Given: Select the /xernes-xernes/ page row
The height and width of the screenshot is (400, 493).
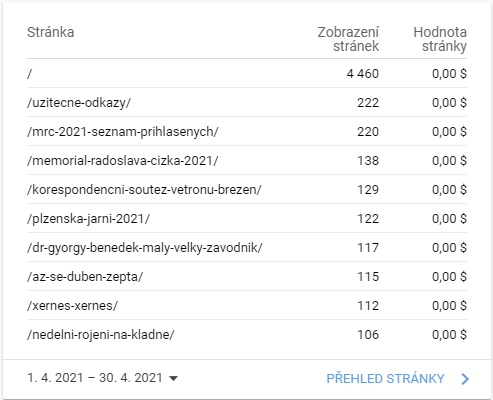Looking at the screenshot, I should [247, 305].
